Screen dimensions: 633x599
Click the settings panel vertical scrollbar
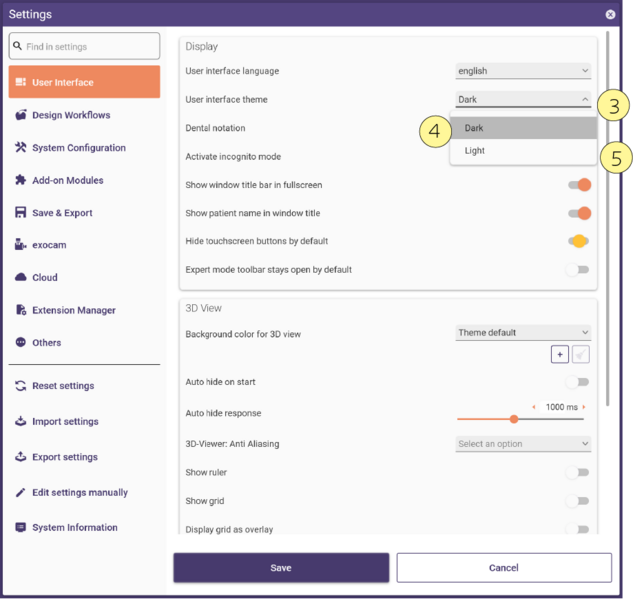pos(607,218)
